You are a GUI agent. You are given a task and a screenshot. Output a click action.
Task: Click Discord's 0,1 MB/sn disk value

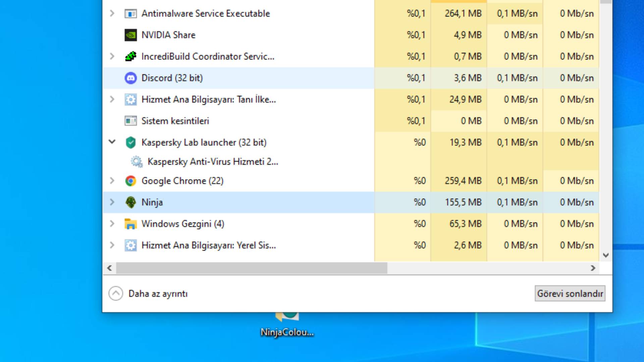[x=517, y=78]
